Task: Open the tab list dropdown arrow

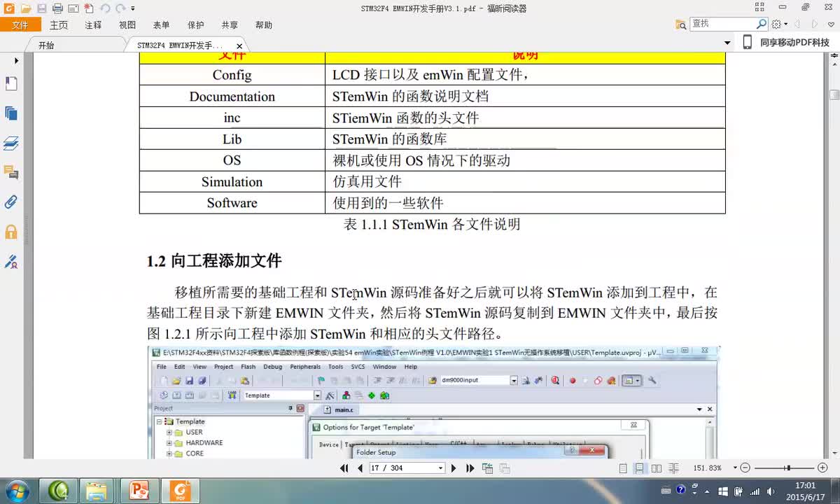Action: [727, 43]
